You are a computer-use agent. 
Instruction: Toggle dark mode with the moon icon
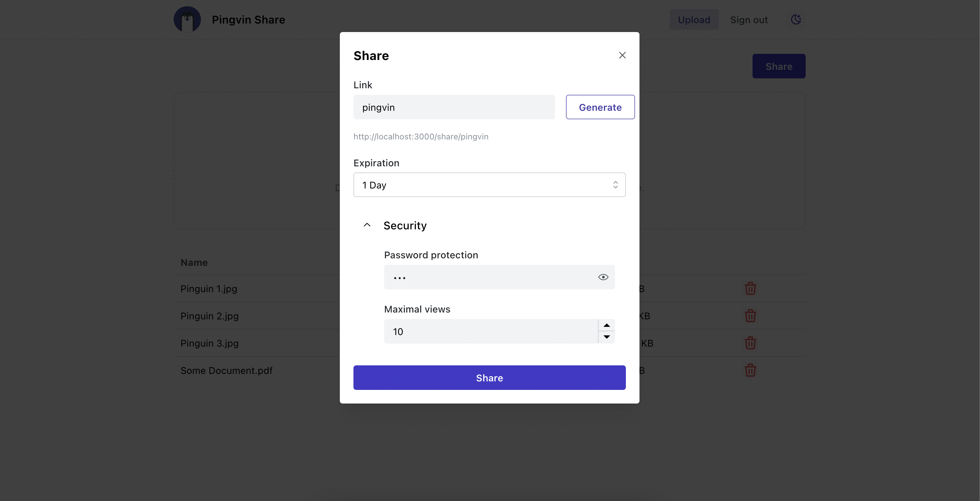click(796, 19)
